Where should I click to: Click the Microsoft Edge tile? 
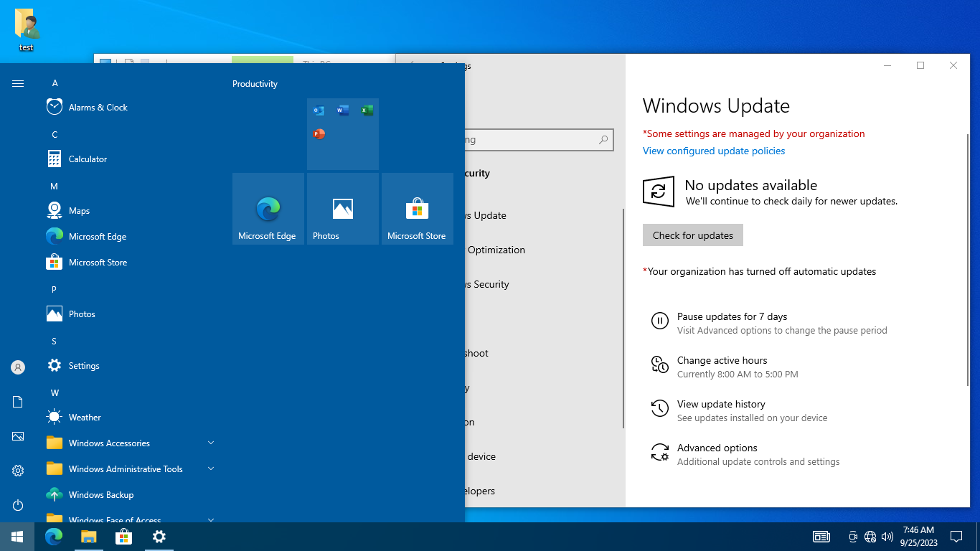click(268, 209)
